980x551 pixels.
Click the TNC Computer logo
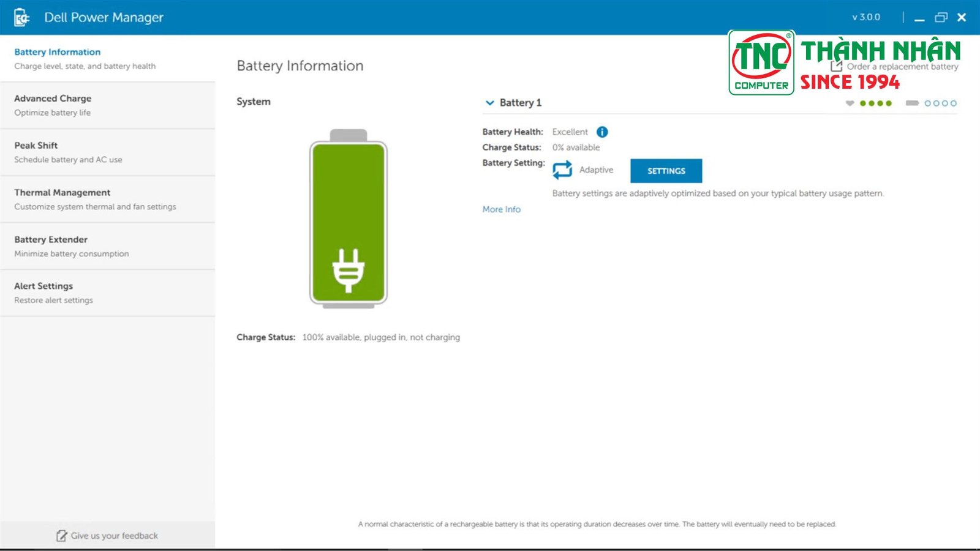761,63
